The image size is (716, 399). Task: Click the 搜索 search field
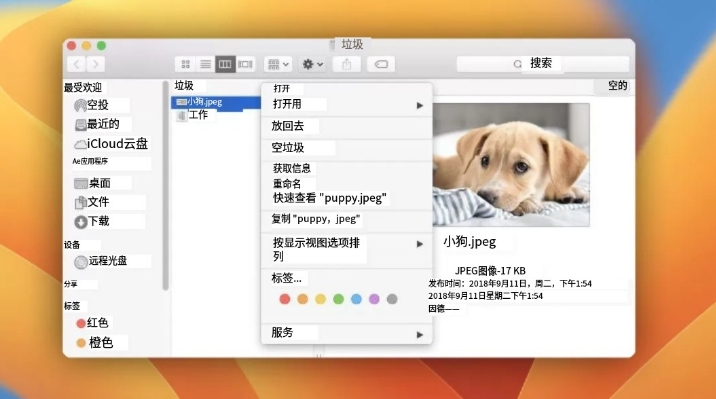tap(543, 64)
